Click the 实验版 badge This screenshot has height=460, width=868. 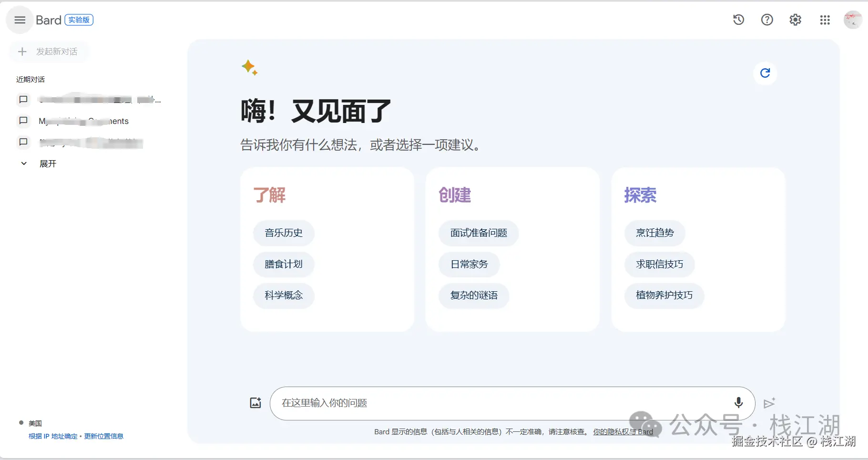pos(79,20)
